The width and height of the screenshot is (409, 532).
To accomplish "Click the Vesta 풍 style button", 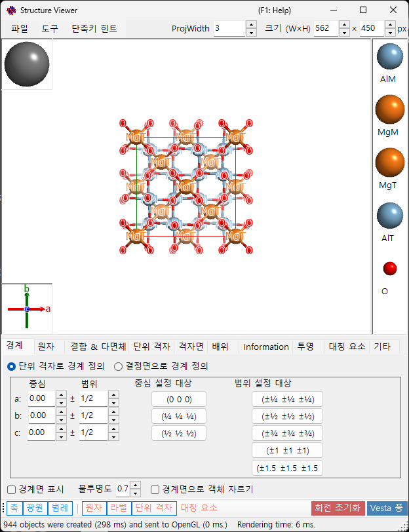I will [387, 508].
